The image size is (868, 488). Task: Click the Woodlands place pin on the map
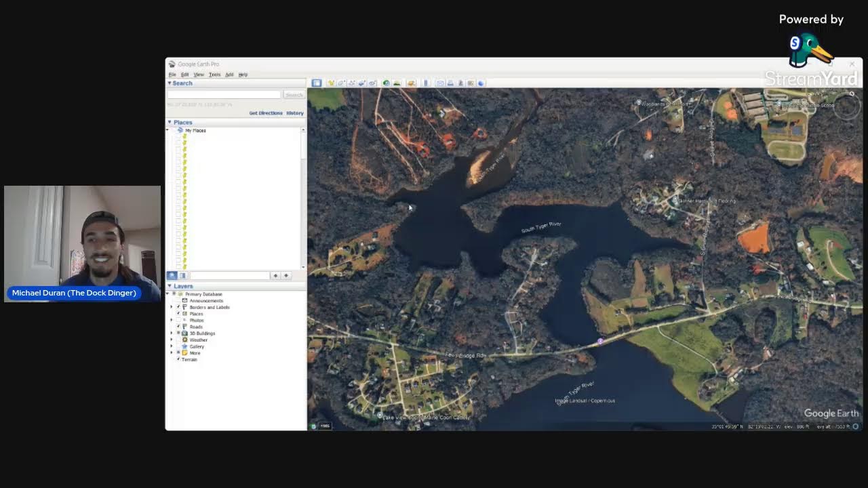tap(639, 103)
